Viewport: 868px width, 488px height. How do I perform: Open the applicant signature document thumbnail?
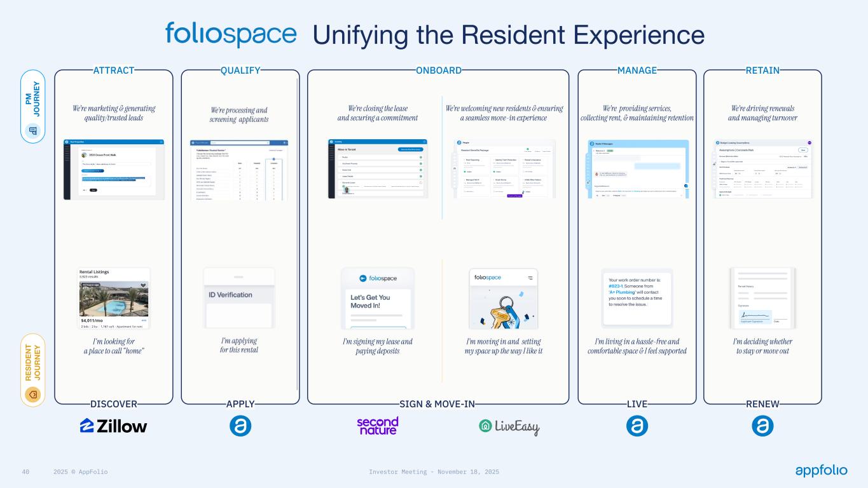(x=762, y=298)
